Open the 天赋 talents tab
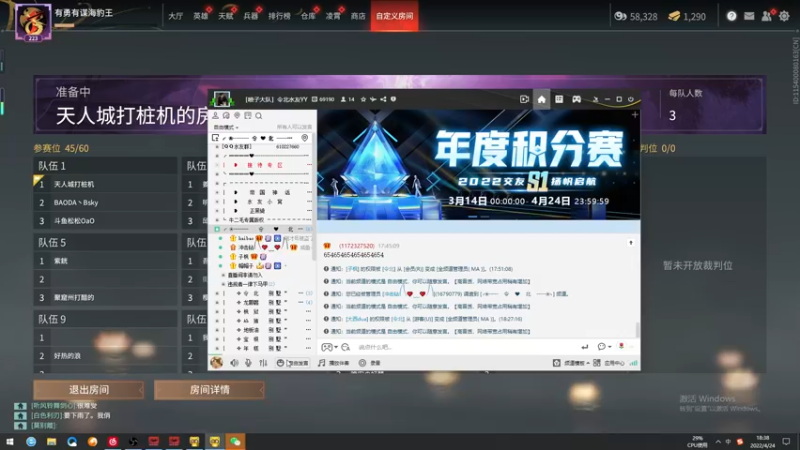The image size is (800, 450). 226,16
